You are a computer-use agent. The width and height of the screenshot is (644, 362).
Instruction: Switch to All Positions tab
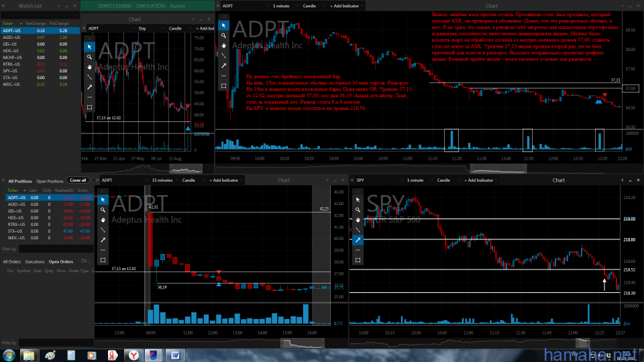point(20,181)
